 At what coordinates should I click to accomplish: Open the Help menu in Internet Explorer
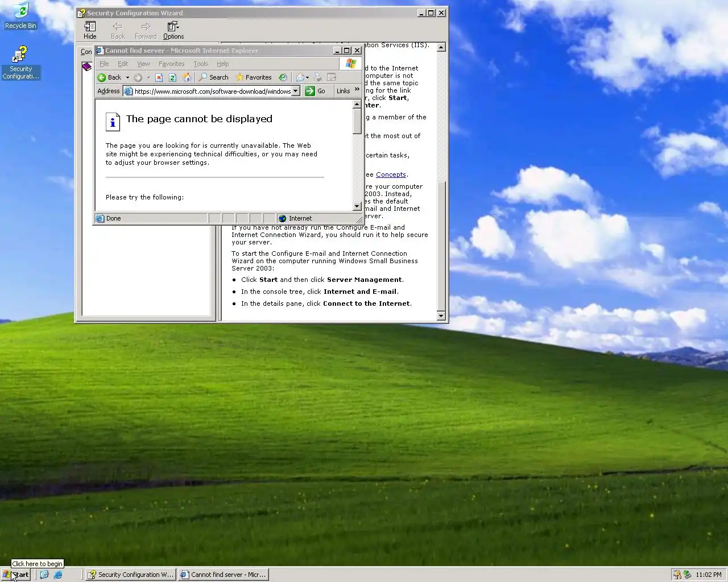click(222, 64)
